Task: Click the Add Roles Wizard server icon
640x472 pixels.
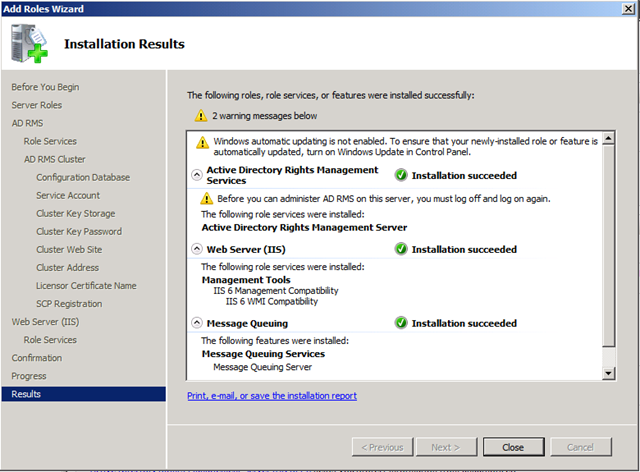Action: click(29, 44)
